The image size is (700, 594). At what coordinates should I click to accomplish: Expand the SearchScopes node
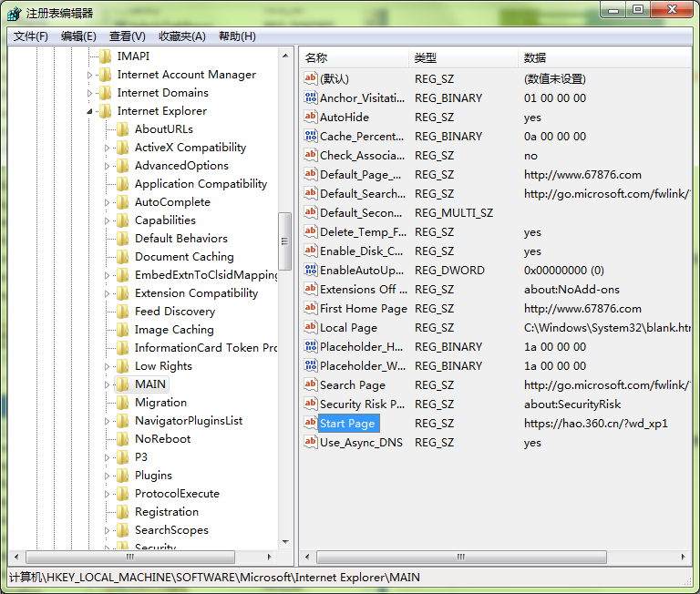(x=107, y=530)
